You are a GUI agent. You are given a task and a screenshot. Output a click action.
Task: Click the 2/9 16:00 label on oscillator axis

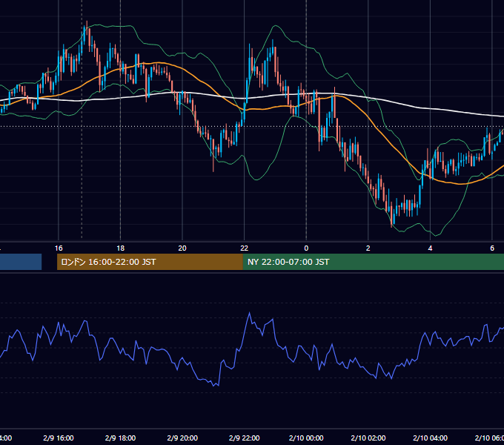59,438
